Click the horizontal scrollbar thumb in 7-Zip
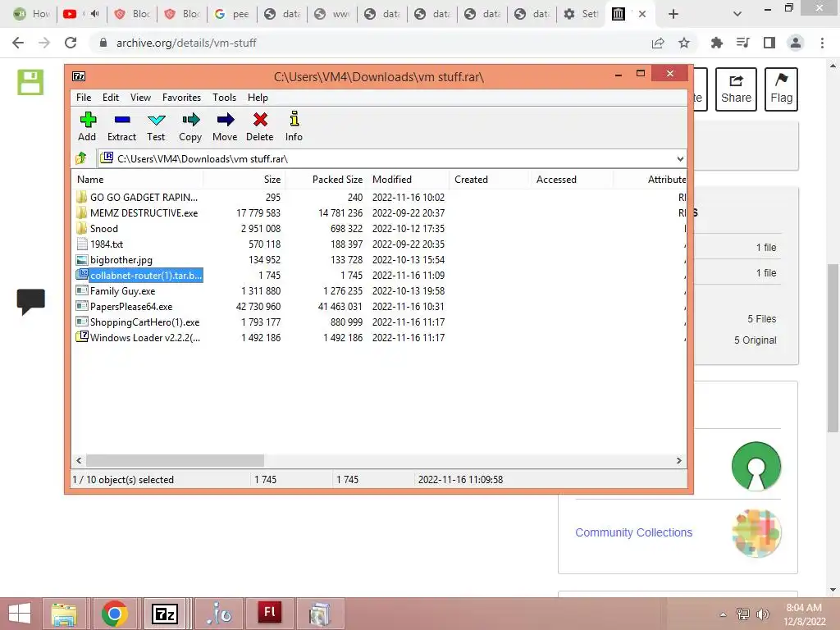This screenshot has height=630, width=840. 176,460
